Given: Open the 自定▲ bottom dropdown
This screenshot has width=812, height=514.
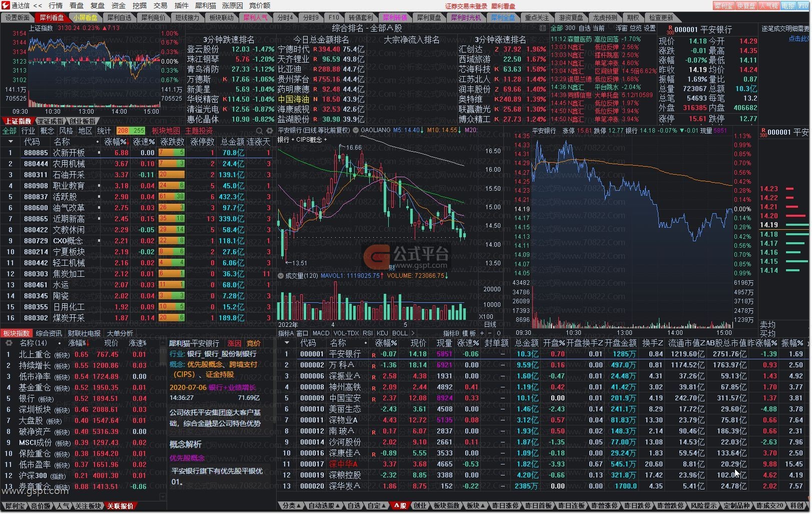Looking at the screenshot, I should click(377, 506).
